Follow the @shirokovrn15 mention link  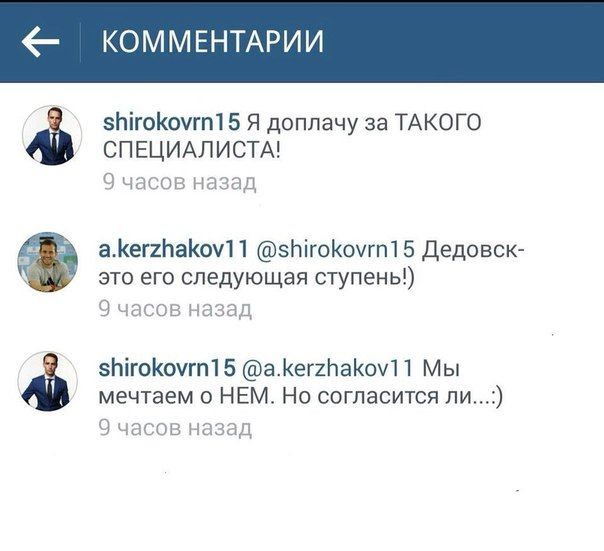335,249
